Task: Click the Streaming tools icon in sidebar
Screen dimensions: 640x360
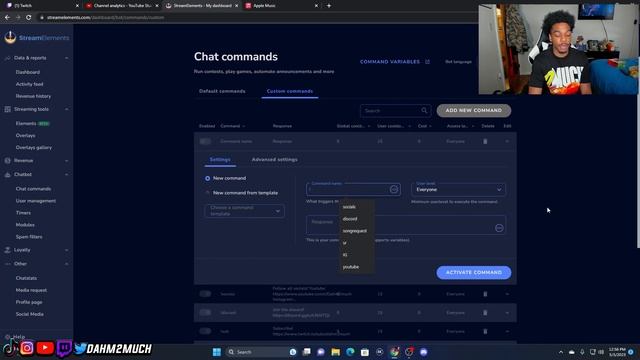Action: pos(7,109)
